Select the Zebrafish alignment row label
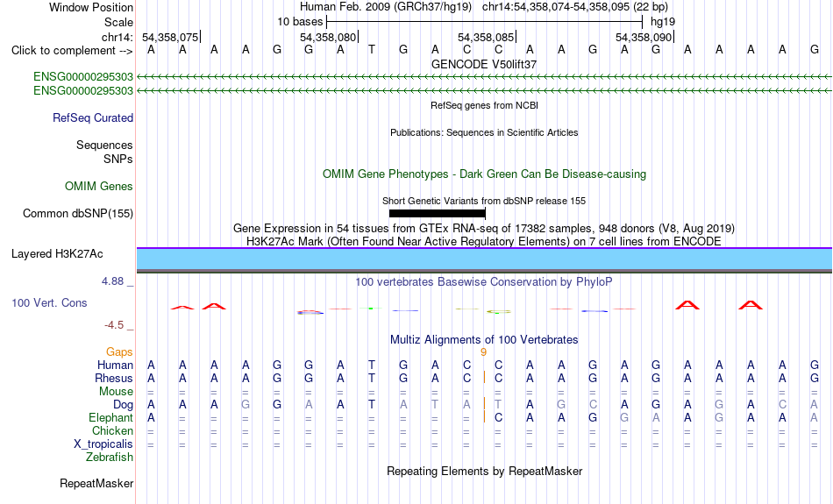Image resolution: width=833 pixels, height=504 pixels. coord(110,458)
